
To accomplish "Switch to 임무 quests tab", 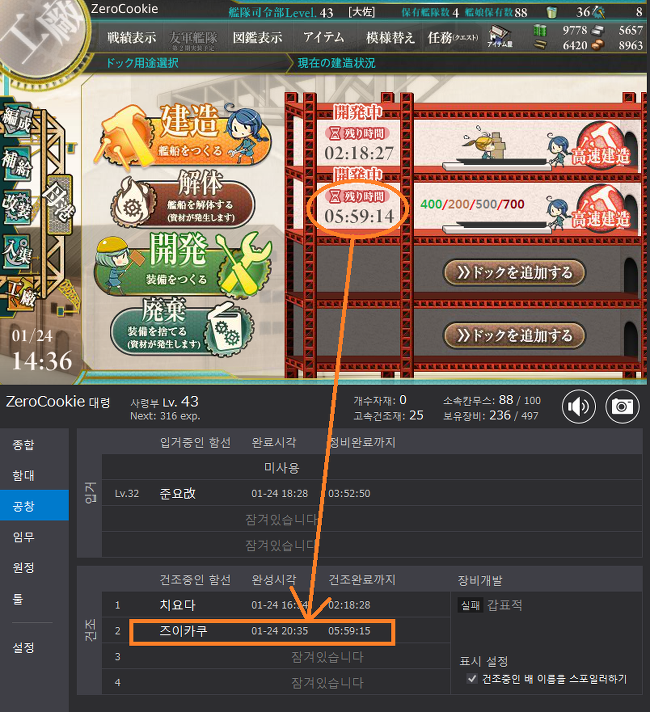I will pyautogui.click(x=35, y=537).
